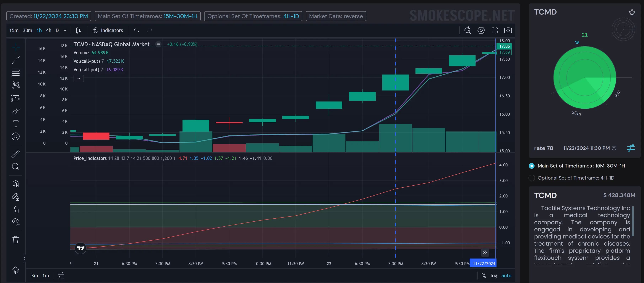Viewport: 644px width, 283px height.
Task: Toggle magnet mode for drawings
Action: pyautogui.click(x=15, y=184)
